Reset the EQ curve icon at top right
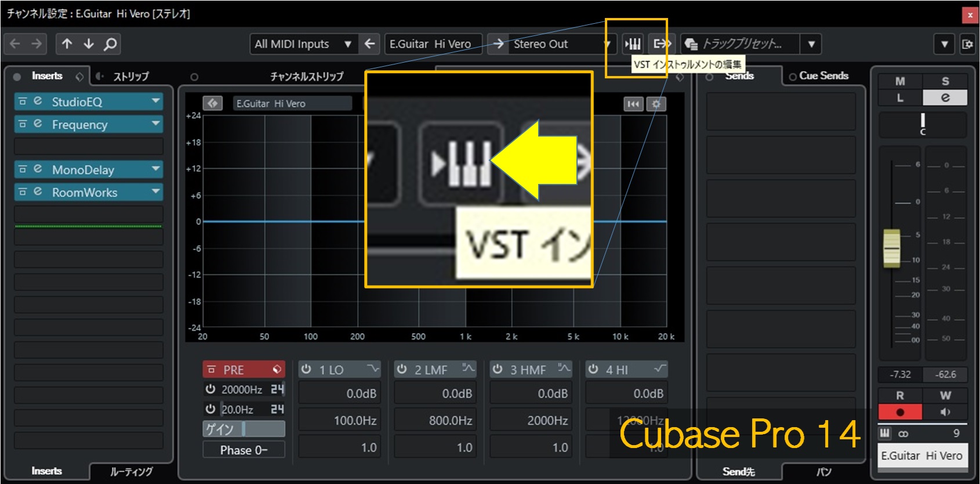Screen dimensions: 980x484 tap(633, 104)
